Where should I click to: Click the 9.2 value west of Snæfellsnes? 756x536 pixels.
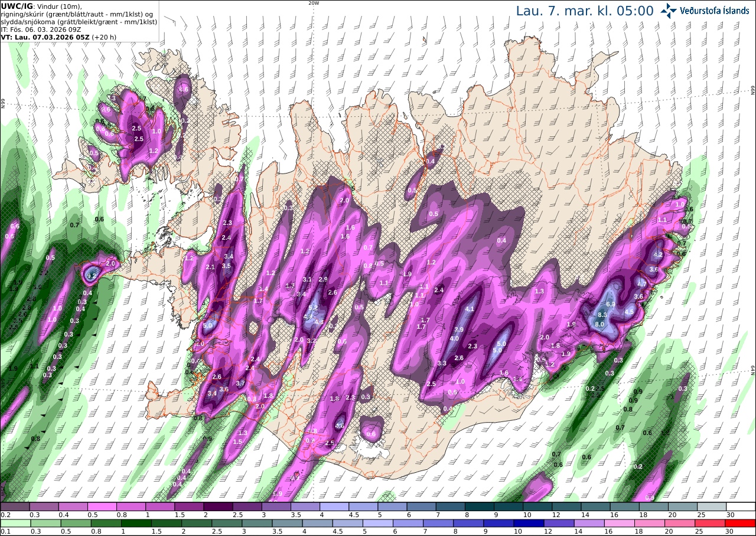coord(92,276)
